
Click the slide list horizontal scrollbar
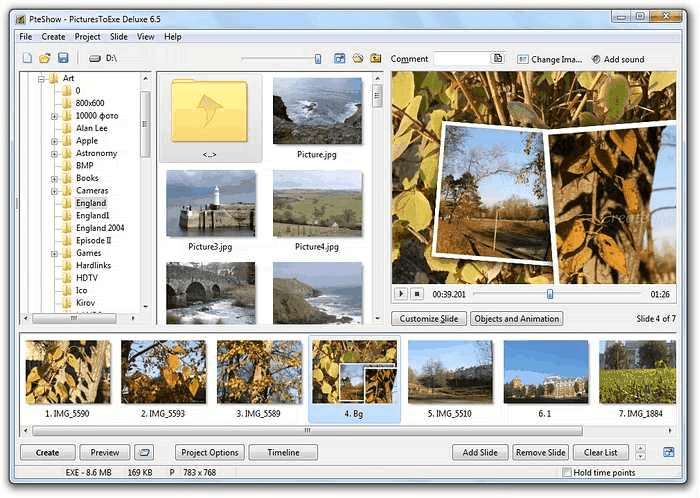307,431
